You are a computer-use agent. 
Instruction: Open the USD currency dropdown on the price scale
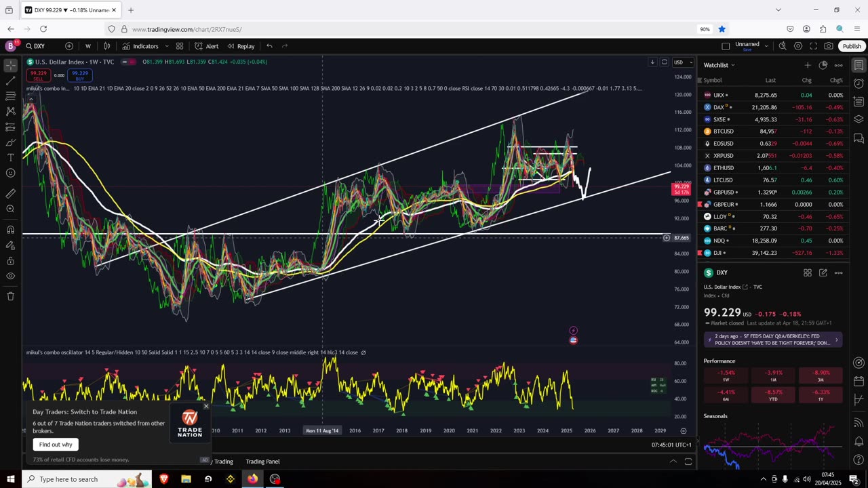click(x=682, y=62)
